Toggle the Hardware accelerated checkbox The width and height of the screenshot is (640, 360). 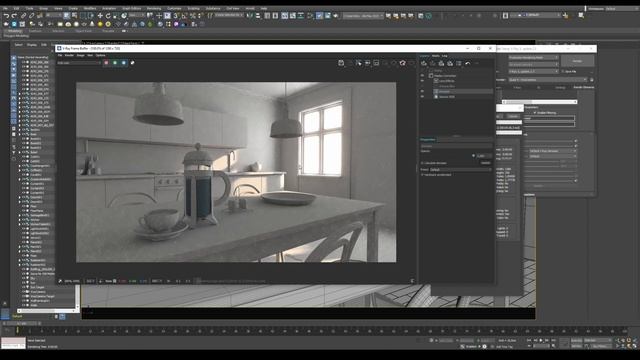(x=422, y=175)
